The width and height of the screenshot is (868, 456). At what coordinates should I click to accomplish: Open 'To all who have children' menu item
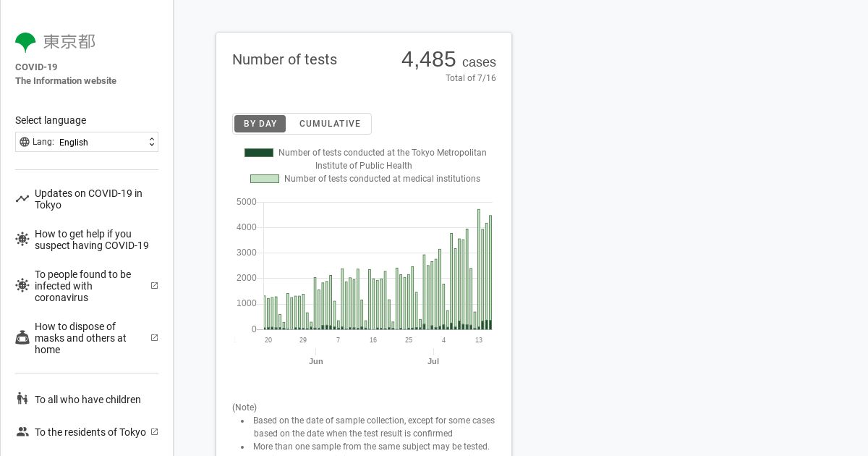pos(88,400)
